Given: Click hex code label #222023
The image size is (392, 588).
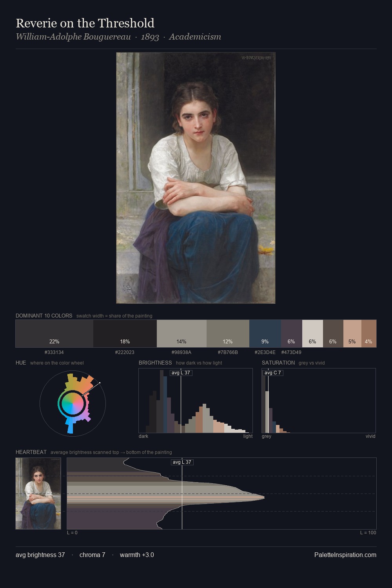Looking at the screenshot, I should pos(125,352).
